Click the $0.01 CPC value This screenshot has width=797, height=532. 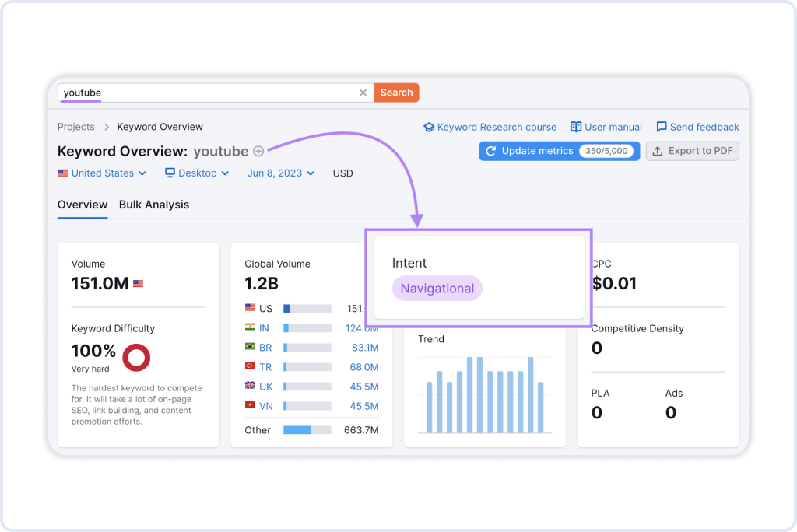click(x=615, y=284)
